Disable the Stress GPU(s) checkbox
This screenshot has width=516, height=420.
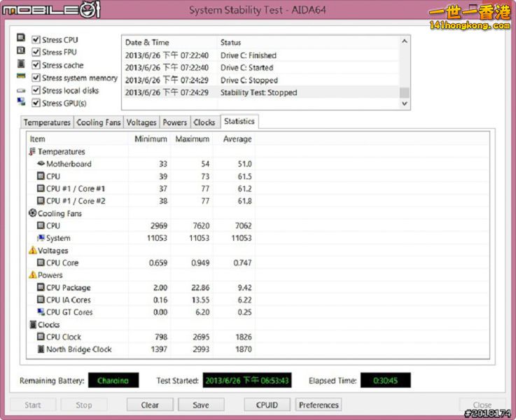click(x=36, y=103)
